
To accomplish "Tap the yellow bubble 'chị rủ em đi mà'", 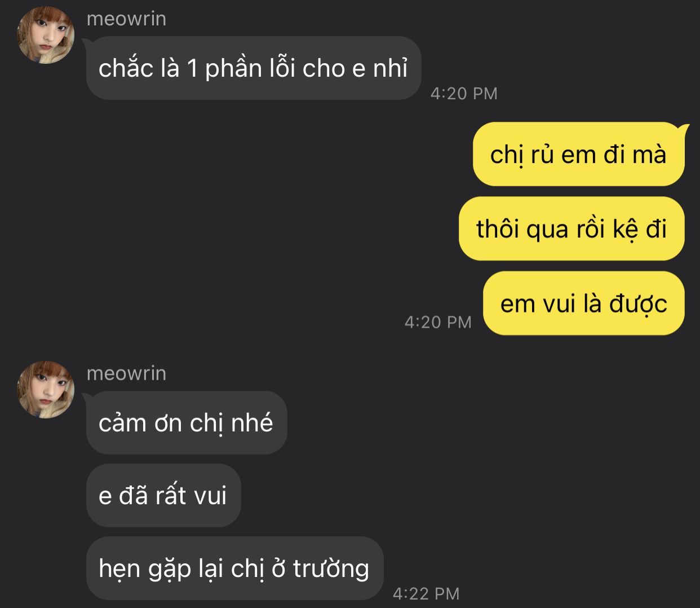I will coord(578,154).
